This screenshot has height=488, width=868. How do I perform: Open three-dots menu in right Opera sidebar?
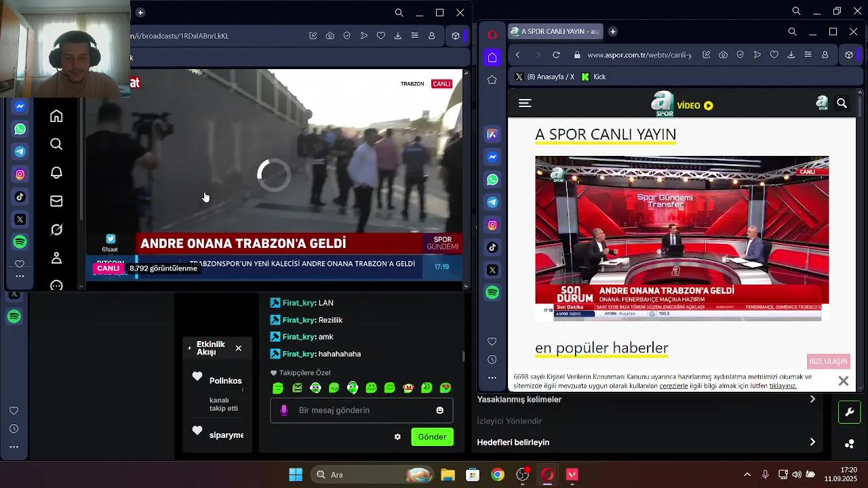492,378
